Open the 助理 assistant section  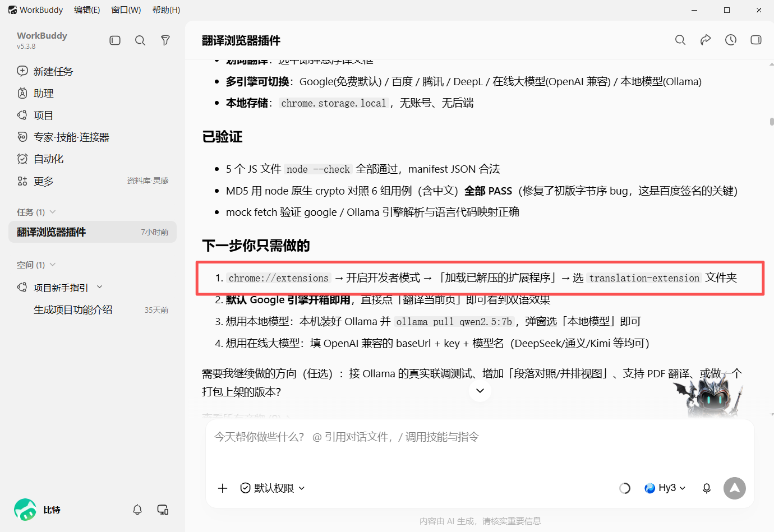pyautogui.click(x=35, y=93)
